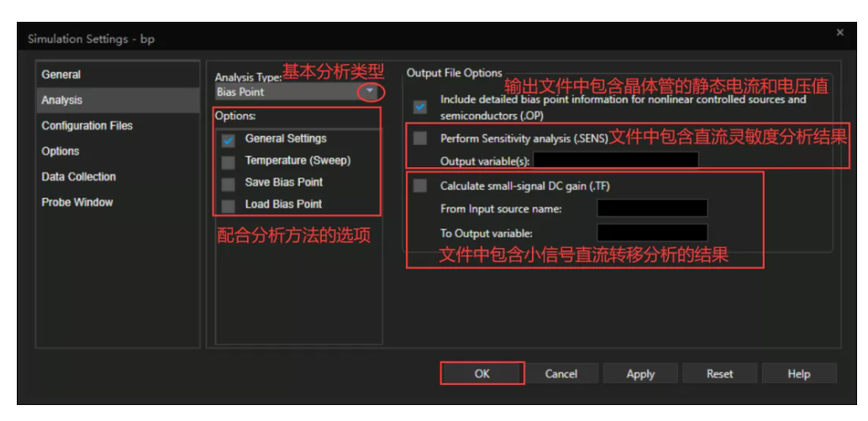The image size is (868, 421).
Task: Switch to Configuration Files section
Action: (x=118, y=126)
